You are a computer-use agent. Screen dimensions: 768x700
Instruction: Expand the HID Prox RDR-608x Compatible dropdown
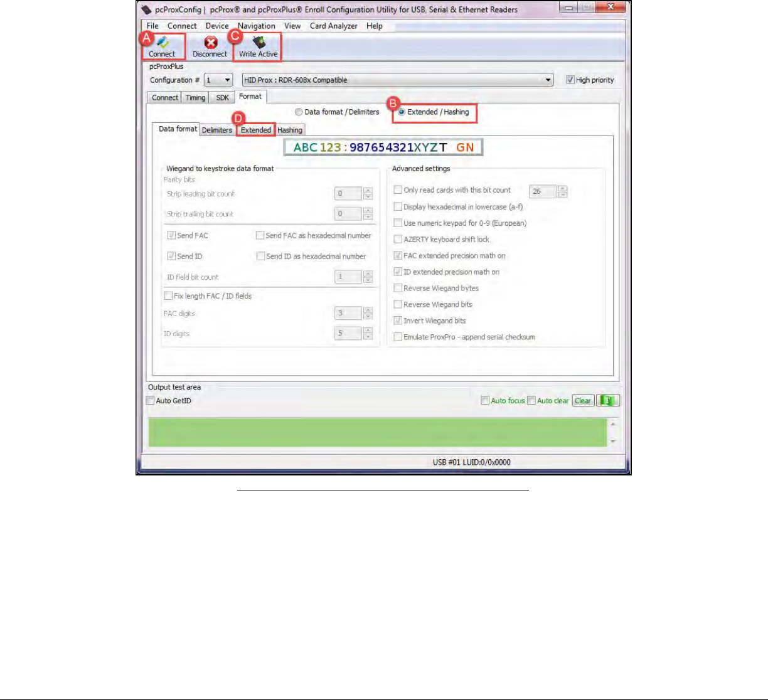coord(398,80)
